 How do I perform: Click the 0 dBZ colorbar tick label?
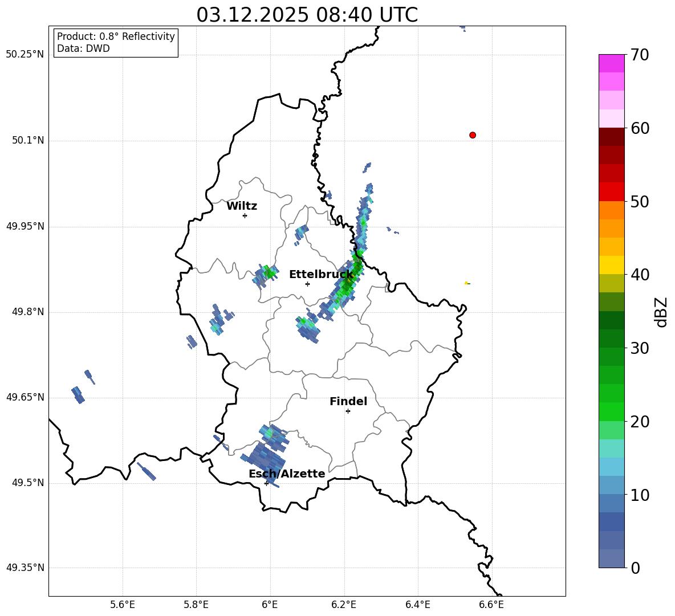(636, 568)
